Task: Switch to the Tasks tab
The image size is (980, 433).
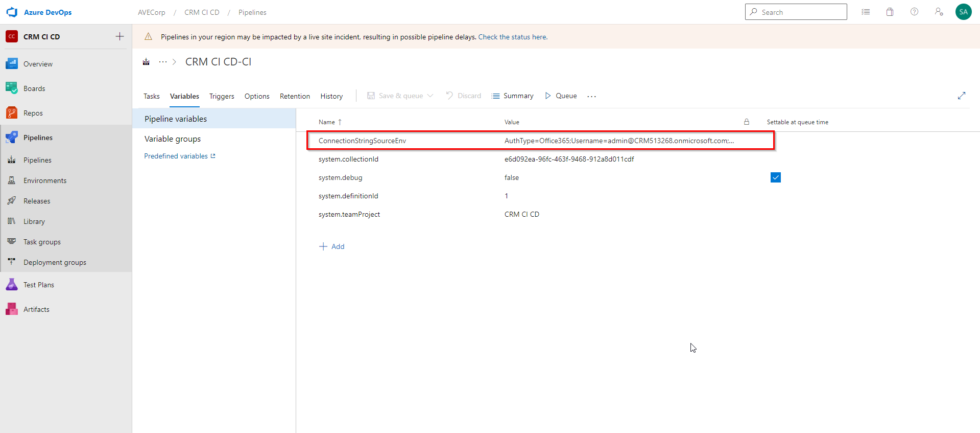Action: [x=152, y=96]
